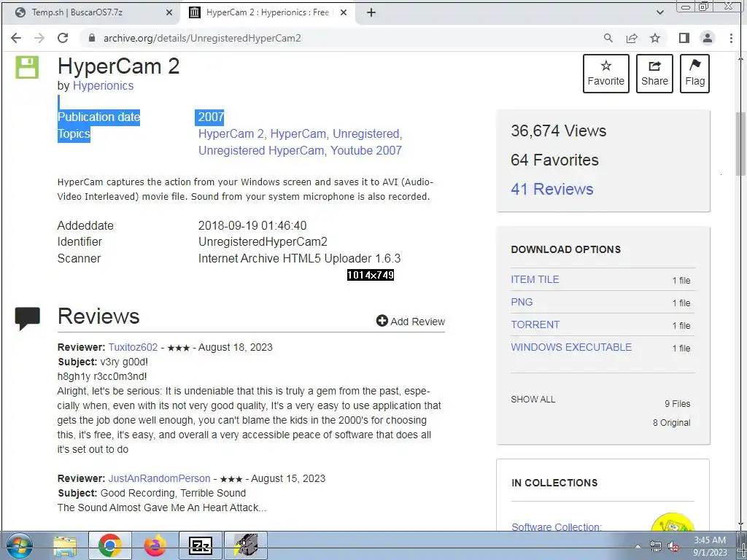Viewport: 747px width, 560px height.
Task: Launch Firefox from the taskbar
Action: [155, 546]
